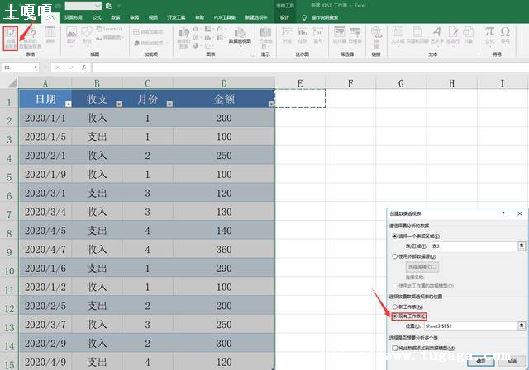Viewport: 529px width, 370px height.
Task: Collapse dialog via Location range selector button
Action: tap(522, 325)
